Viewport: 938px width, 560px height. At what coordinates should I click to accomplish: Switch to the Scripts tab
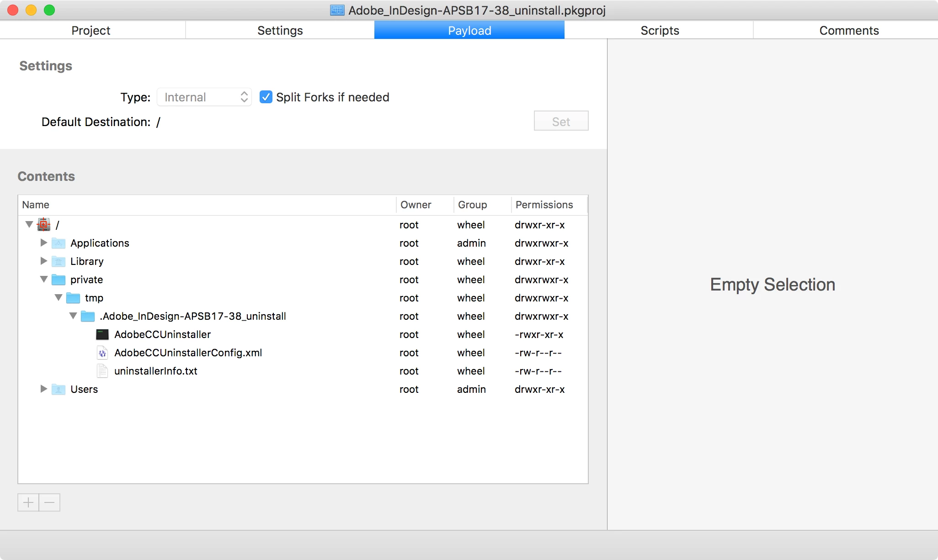(x=659, y=30)
